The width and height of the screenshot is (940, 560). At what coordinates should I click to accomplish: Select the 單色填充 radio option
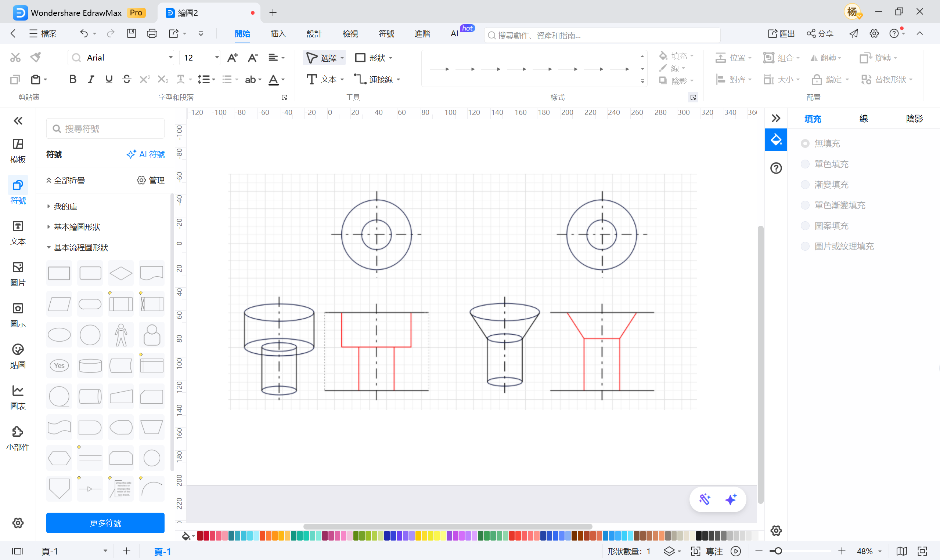(805, 164)
